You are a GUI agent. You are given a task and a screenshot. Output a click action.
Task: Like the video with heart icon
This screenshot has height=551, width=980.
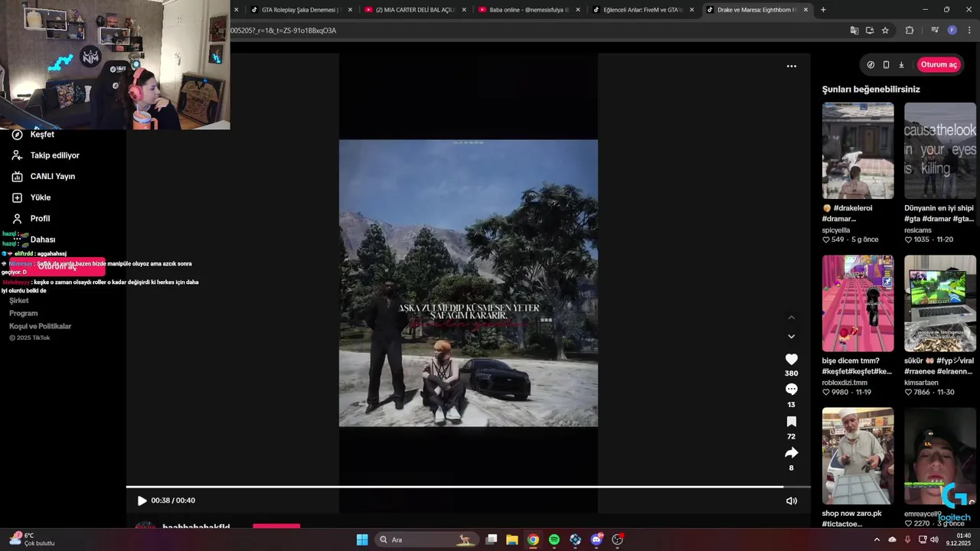(792, 359)
